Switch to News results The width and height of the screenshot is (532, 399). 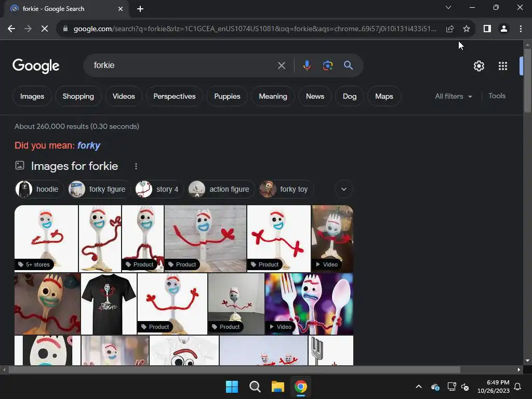(315, 96)
